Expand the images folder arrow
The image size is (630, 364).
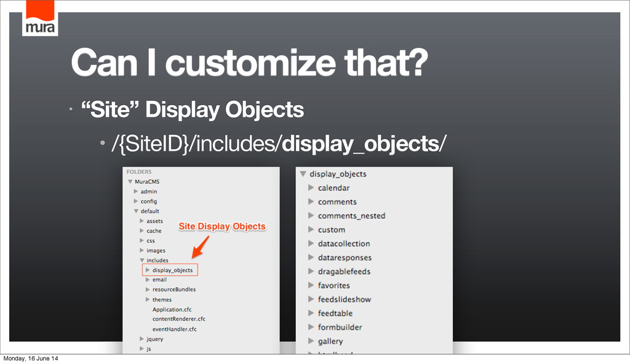[142, 250]
